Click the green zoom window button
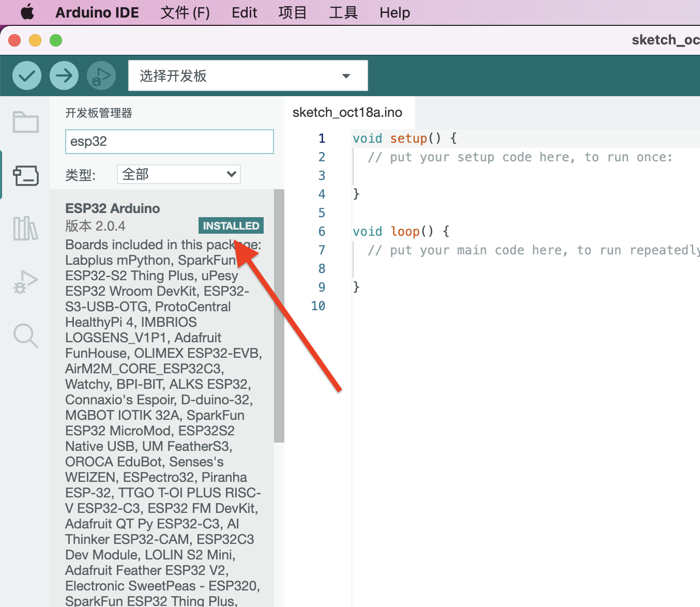 56,40
